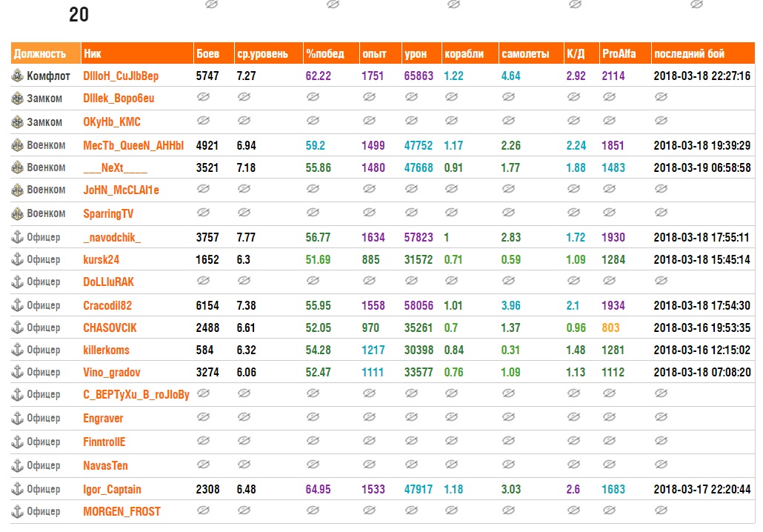763x532 pixels.
Task: Open player profile SparringTV
Action: click(x=108, y=213)
